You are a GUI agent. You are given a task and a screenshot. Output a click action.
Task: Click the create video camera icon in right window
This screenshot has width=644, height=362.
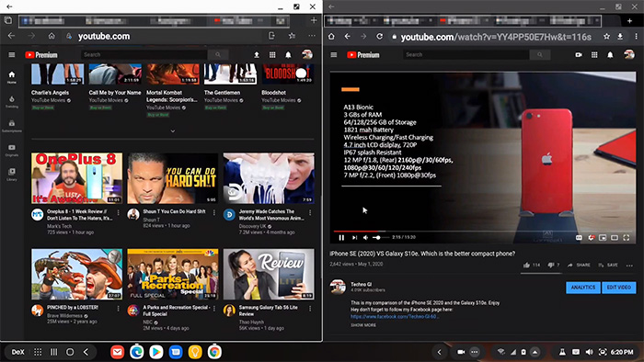coord(579,54)
